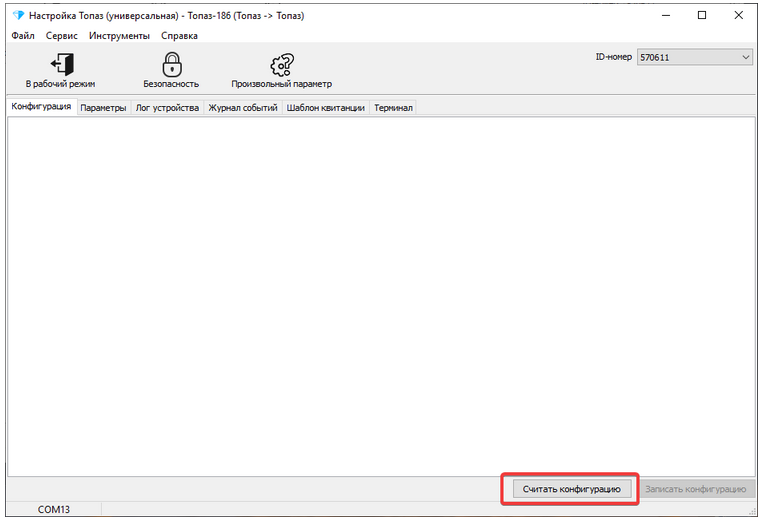The image size is (762, 521).
Task: Open the 'Терминал' tab
Action: (393, 108)
